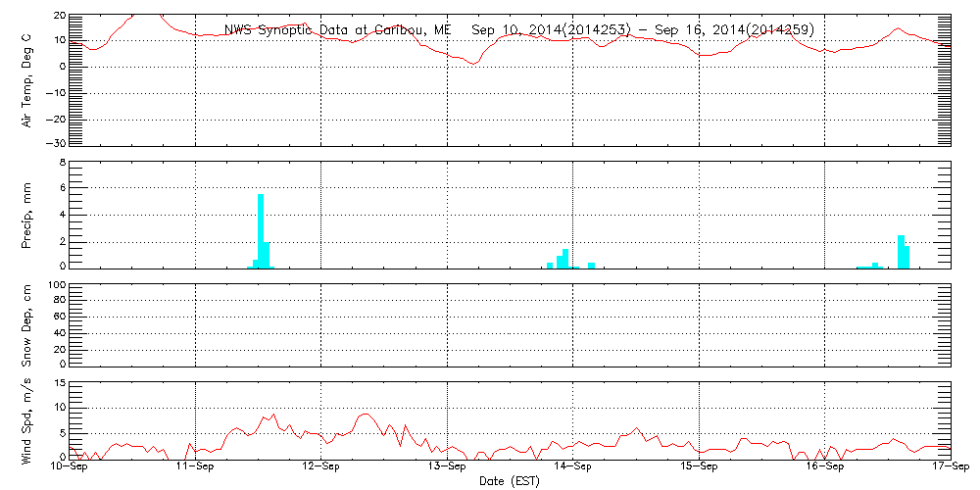This screenshot has width=980, height=490.
Task: Click the air temperature minimum after 13-Sep
Action: click(474, 64)
